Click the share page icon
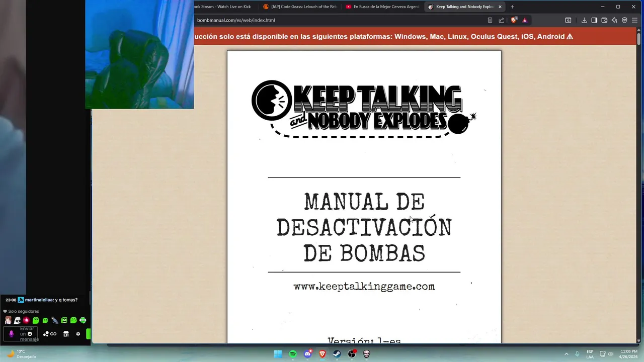 (x=501, y=20)
